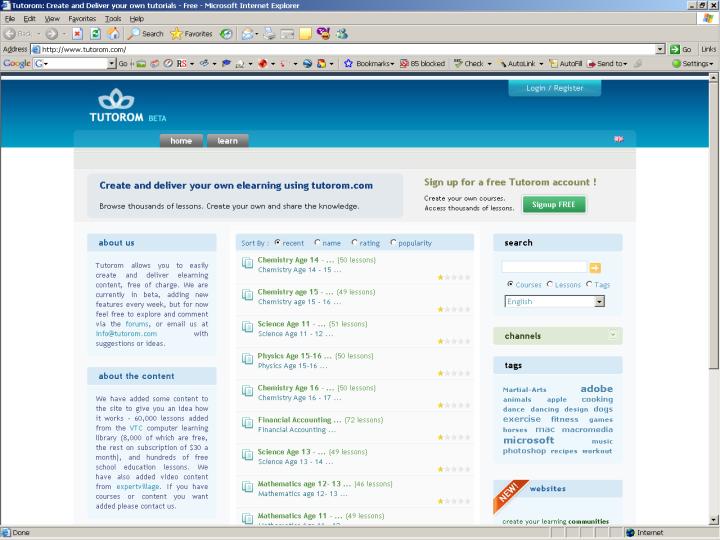The width and height of the screenshot is (720, 540).
Task: Click the green Go arrow beside address bar
Action: [x=675, y=49]
